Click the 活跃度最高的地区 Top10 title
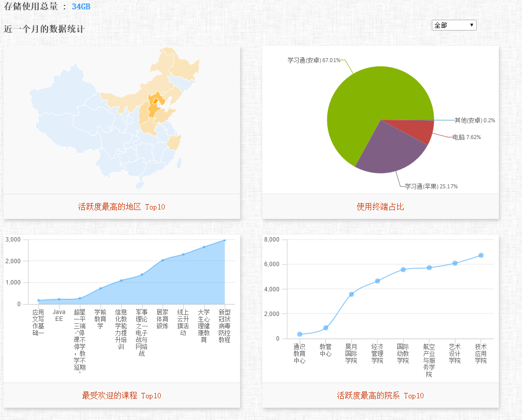Viewport: 522px width, 420px height. pyautogui.click(x=122, y=207)
